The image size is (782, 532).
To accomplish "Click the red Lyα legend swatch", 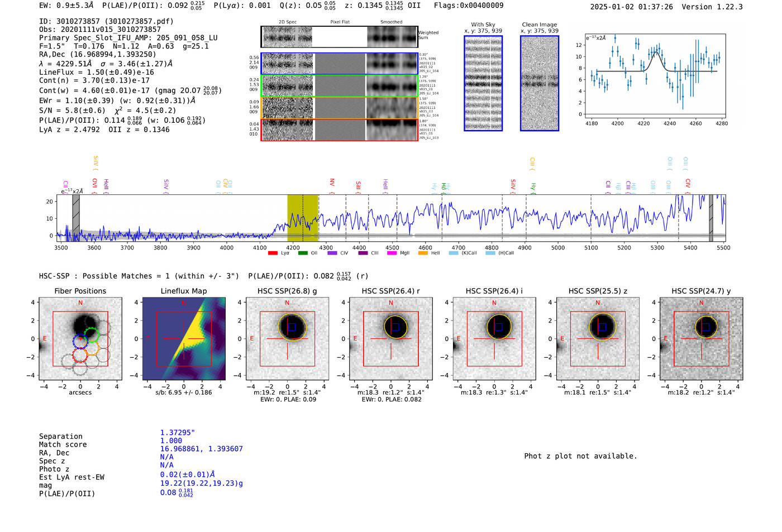I will [273, 253].
